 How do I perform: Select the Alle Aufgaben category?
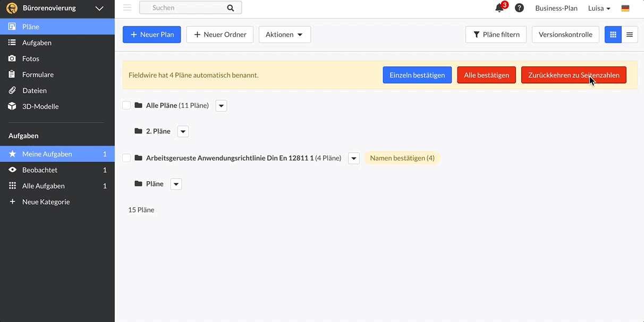pyautogui.click(x=57, y=186)
